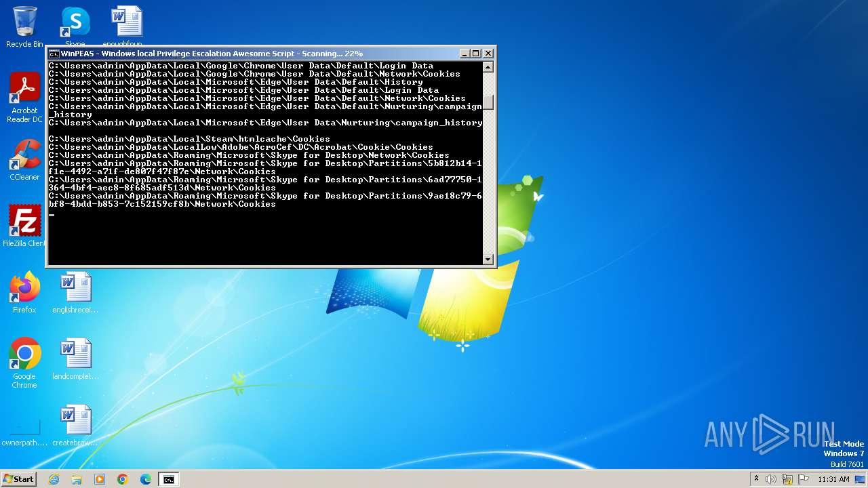Select the englishrecei Word document

75,293
